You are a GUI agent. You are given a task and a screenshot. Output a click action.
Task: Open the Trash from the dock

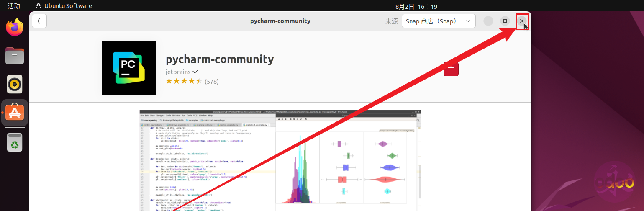point(15,142)
